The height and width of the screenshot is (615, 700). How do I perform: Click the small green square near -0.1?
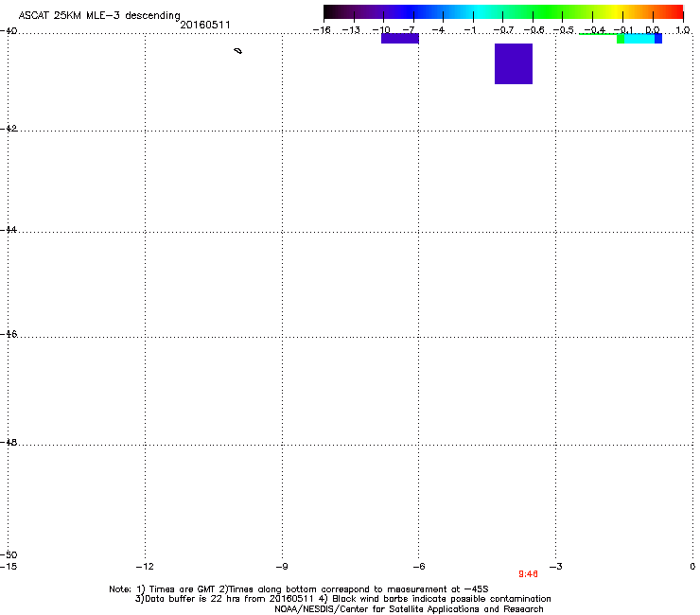click(x=621, y=39)
